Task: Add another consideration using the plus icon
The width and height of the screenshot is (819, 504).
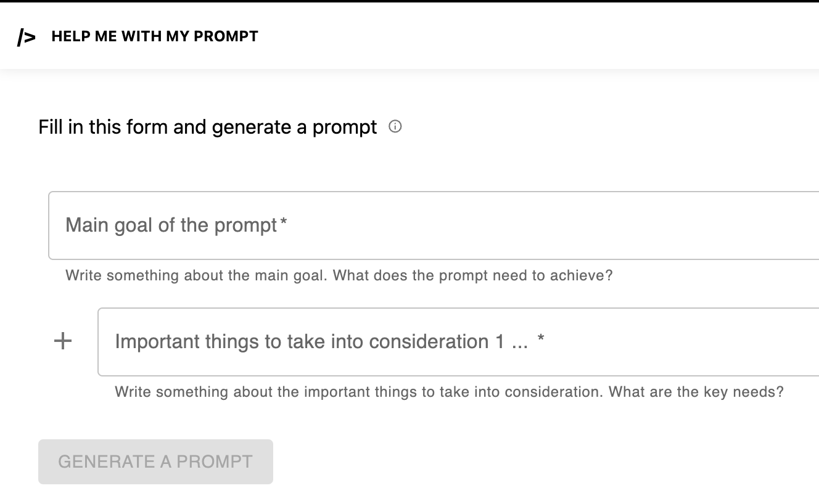Action: (63, 341)
